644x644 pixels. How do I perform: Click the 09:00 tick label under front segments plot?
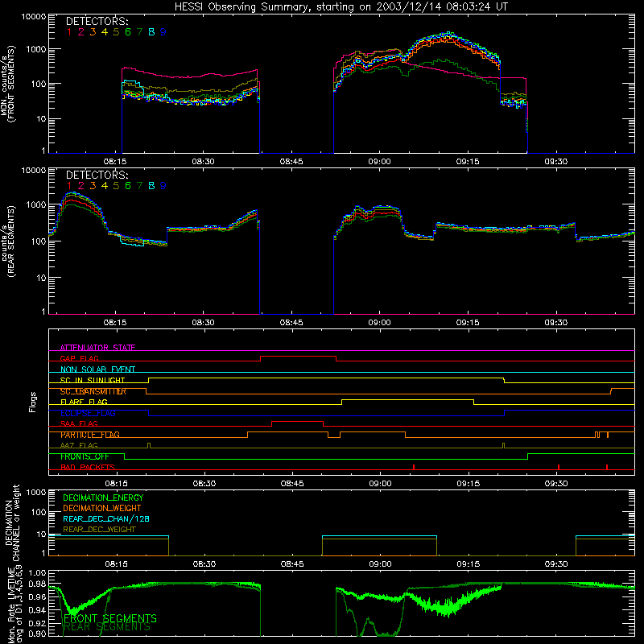click(379, 162)
